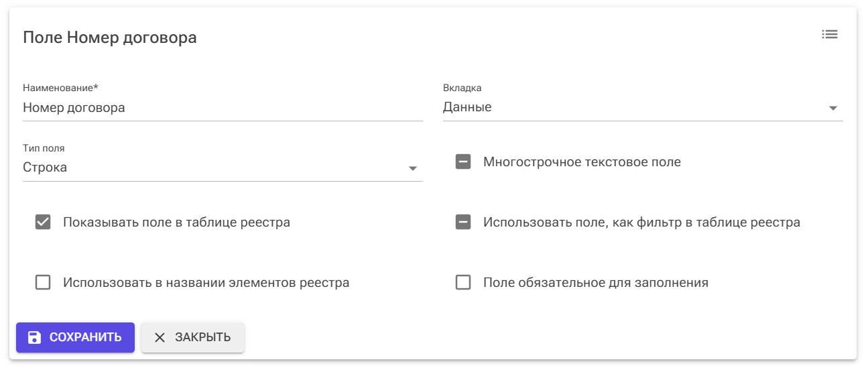Expand the Вкладка dropdown arrow
868x366 pixels.
point(833,108)
